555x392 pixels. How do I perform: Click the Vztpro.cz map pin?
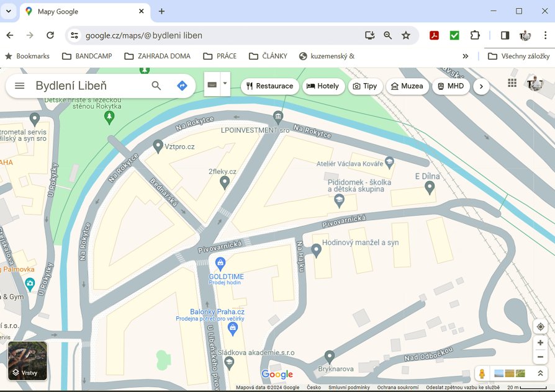click(x=158, y=146)
